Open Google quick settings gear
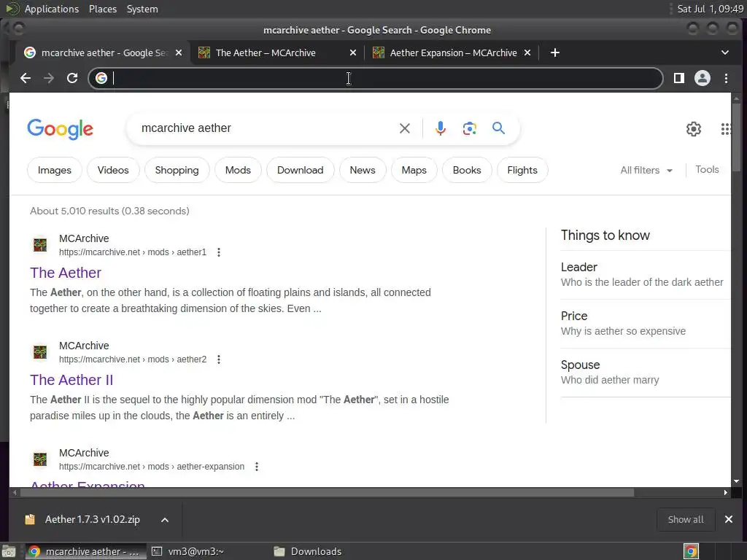 (x=694, y=128)
